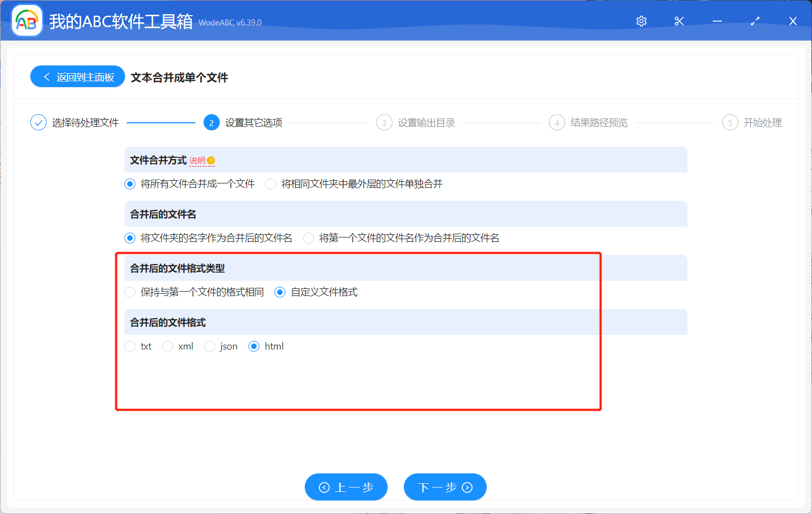Image resolution: width=812 pixels, height=514 pixels.
Task: Click the scissors icon in title bar
Action: (679, 21)
